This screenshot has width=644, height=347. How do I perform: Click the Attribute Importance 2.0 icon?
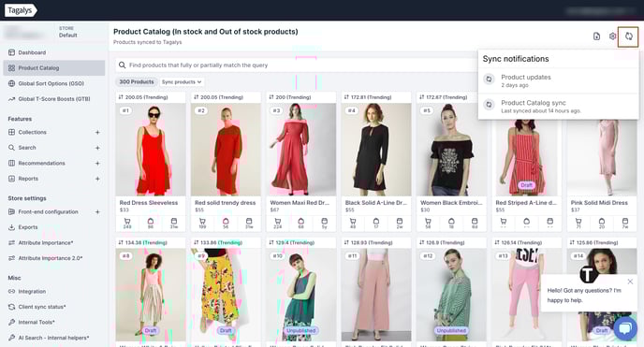click(11, 258)
